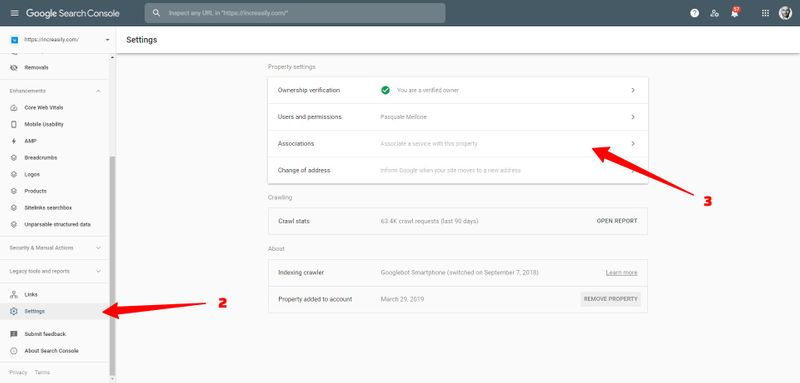Image resolution: width=800 pixels, height=383 pixels.
Task: Click the Learn more link
Action: pyautogui.click(x=621, y=273)
